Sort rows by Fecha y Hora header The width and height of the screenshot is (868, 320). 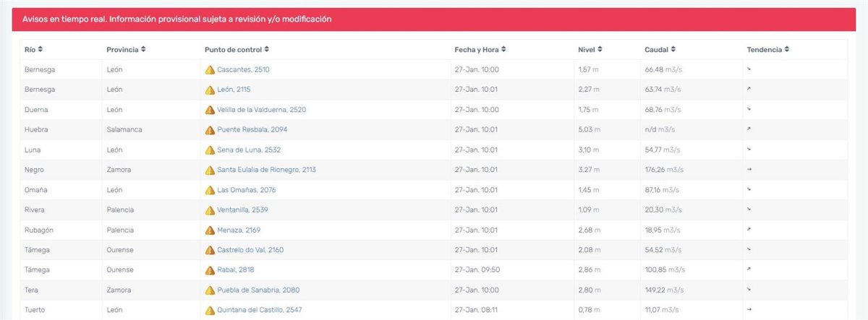[x=480, y=50]
